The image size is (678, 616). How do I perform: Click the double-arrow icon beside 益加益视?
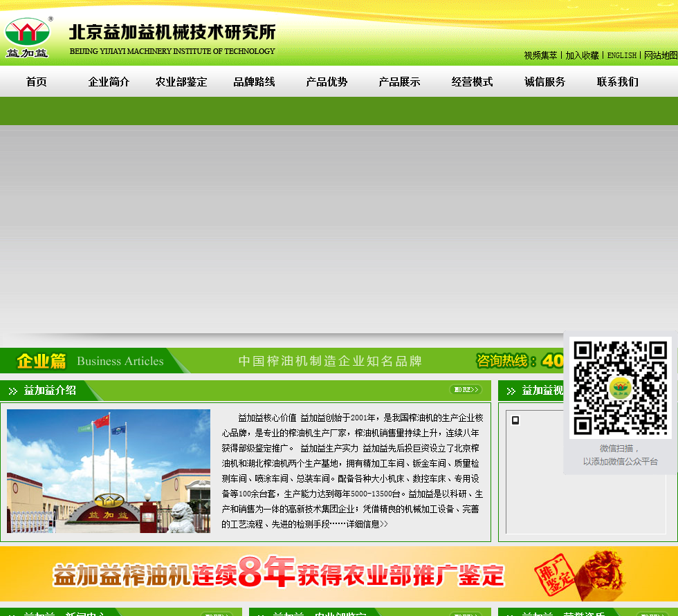pyautogui.click(x=511, y=391)
